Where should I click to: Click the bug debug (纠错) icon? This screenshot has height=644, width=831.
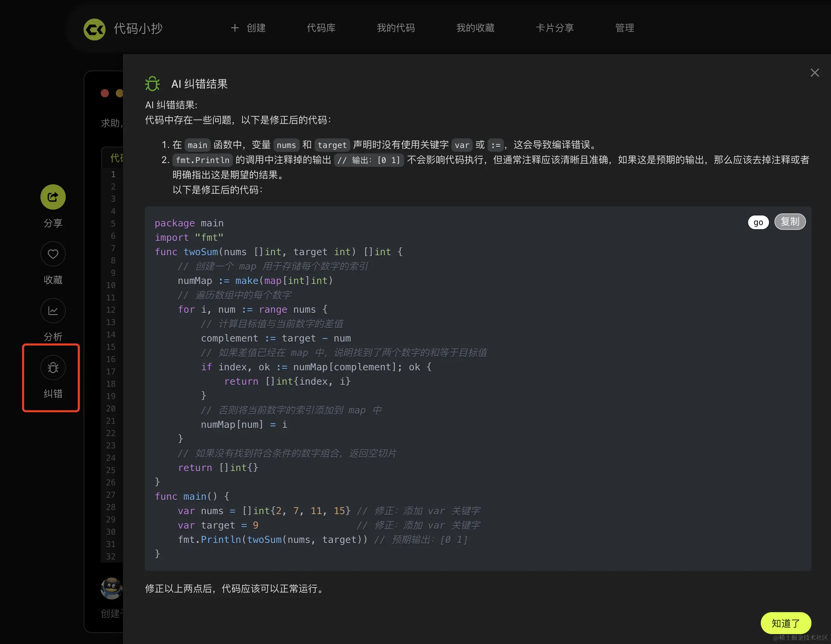53,368
